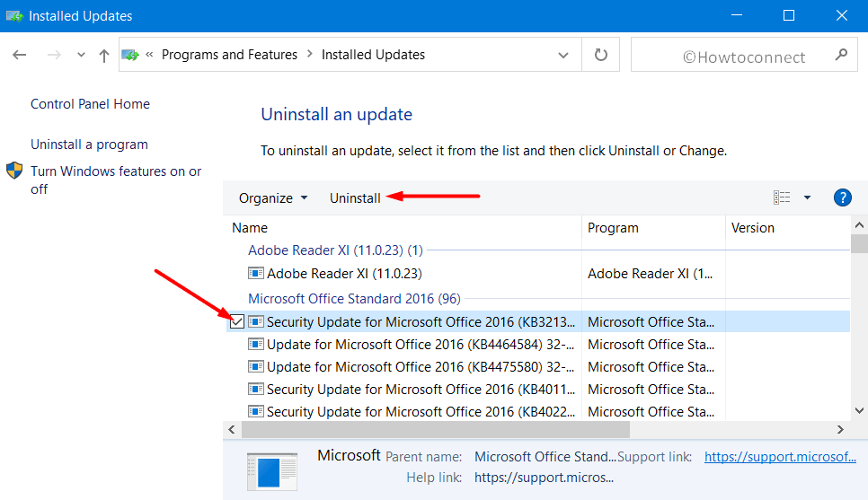Click icon of KB3213 Security Update

(255, 321)
